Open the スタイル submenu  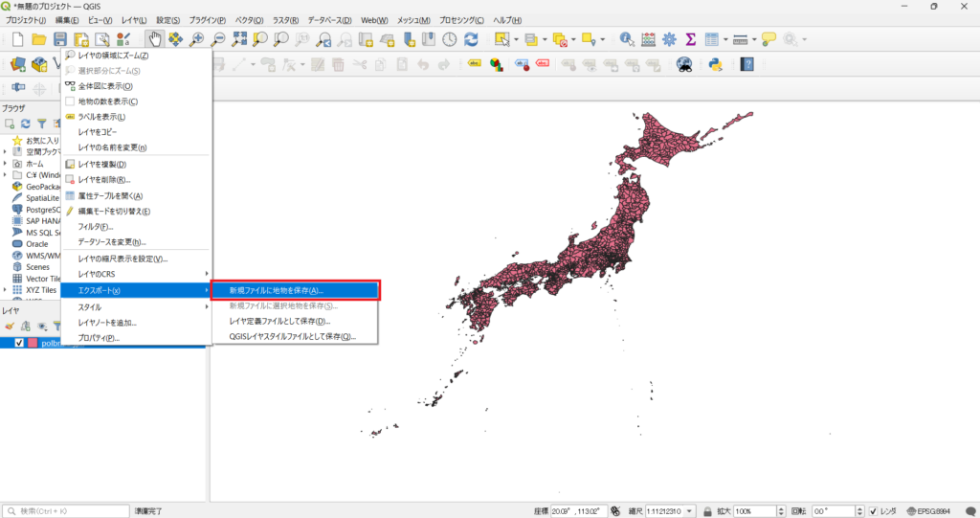click(136, 306)
